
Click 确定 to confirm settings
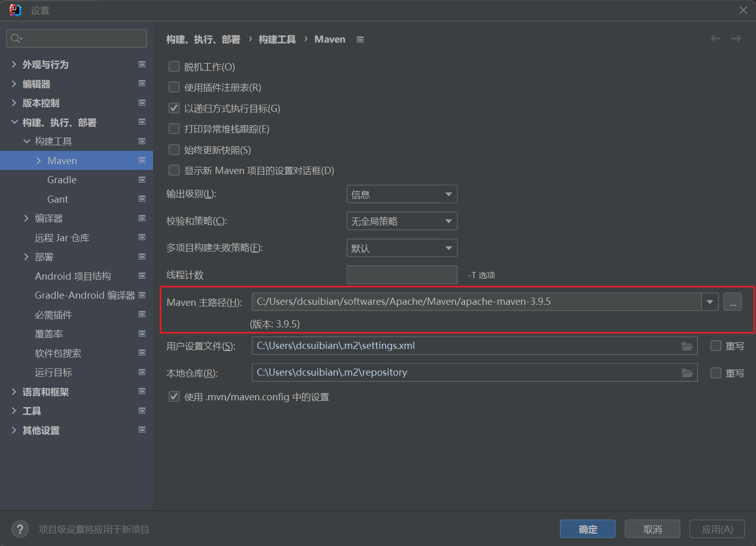tap(588, 529)
